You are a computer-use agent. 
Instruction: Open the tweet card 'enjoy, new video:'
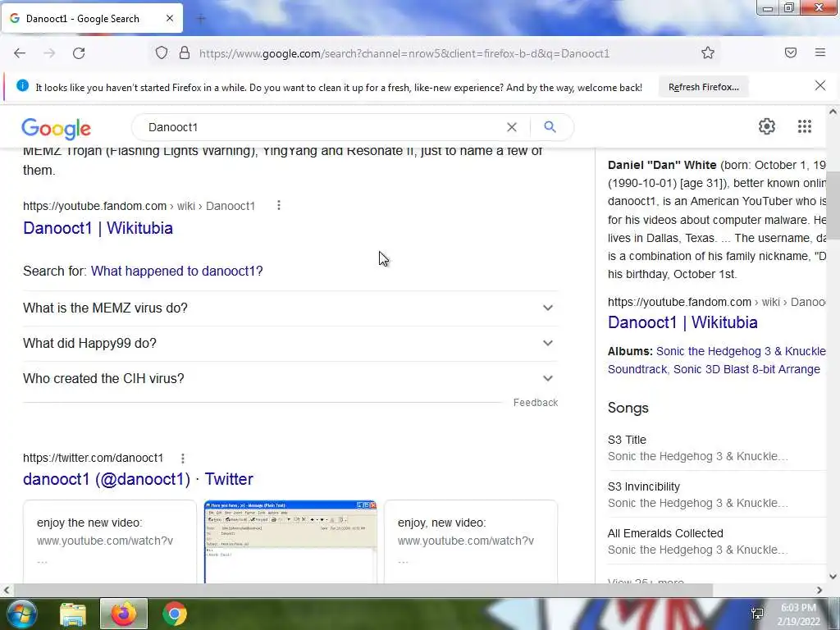(471, 541)
